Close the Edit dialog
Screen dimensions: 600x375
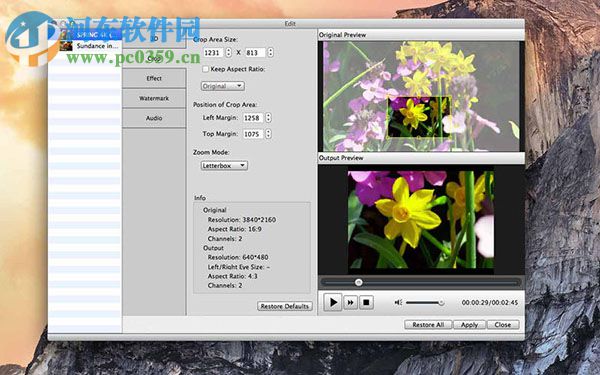click(503, 324)
